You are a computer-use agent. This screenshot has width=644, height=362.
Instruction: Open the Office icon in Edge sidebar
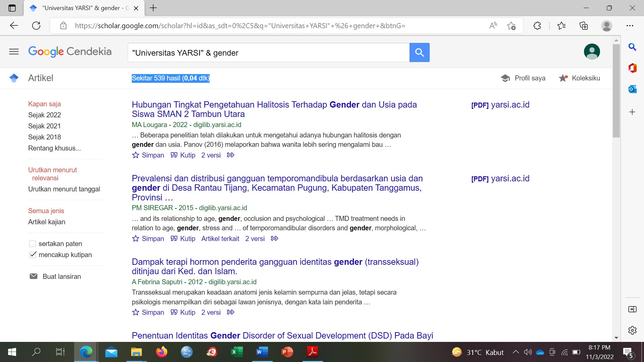pos(632,68)
